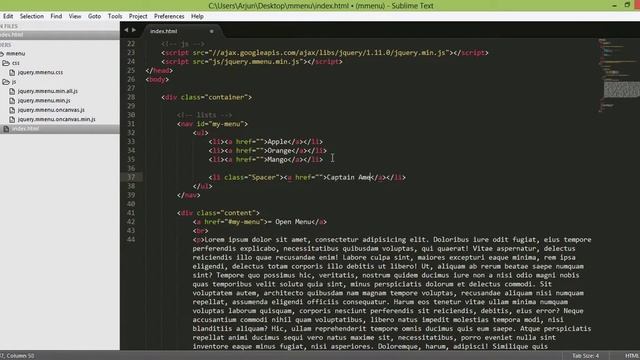
Task: Open the Find menu
Action: 56,16
